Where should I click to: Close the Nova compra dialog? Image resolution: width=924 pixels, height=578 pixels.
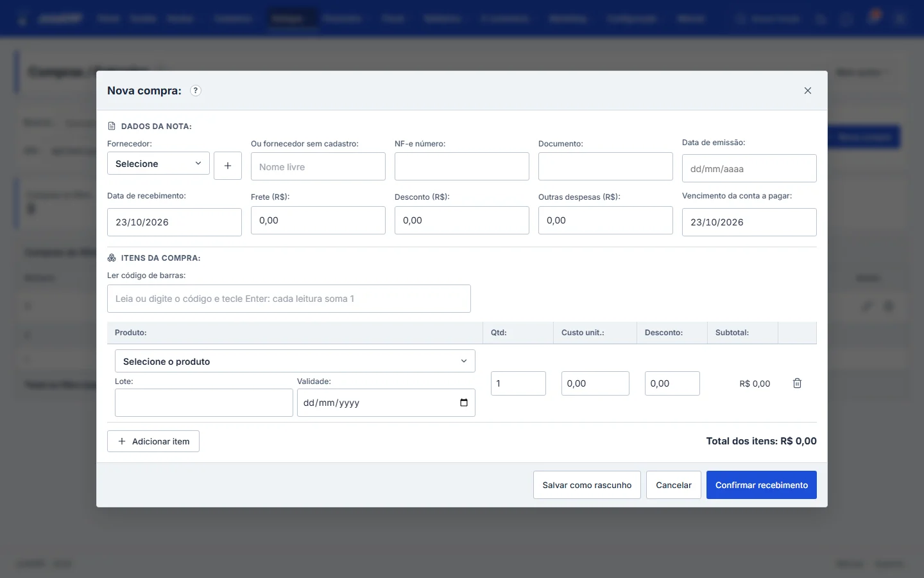tap(808, 91)
